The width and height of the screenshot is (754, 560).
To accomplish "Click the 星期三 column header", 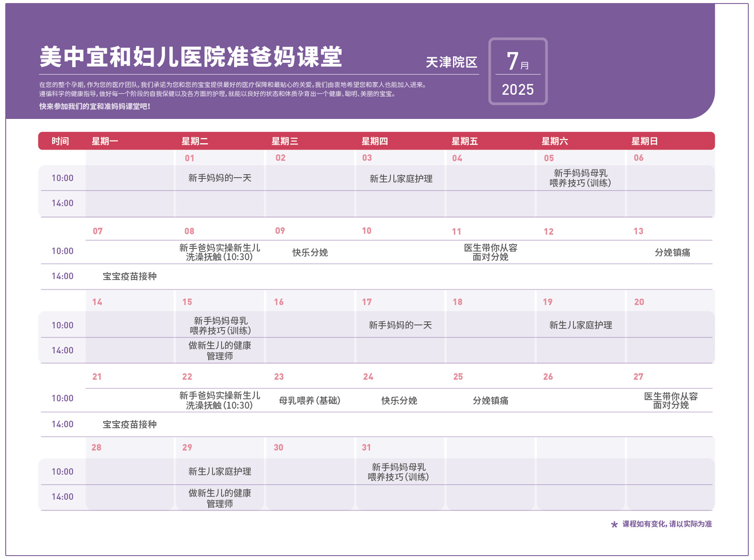I will [285, 141].
